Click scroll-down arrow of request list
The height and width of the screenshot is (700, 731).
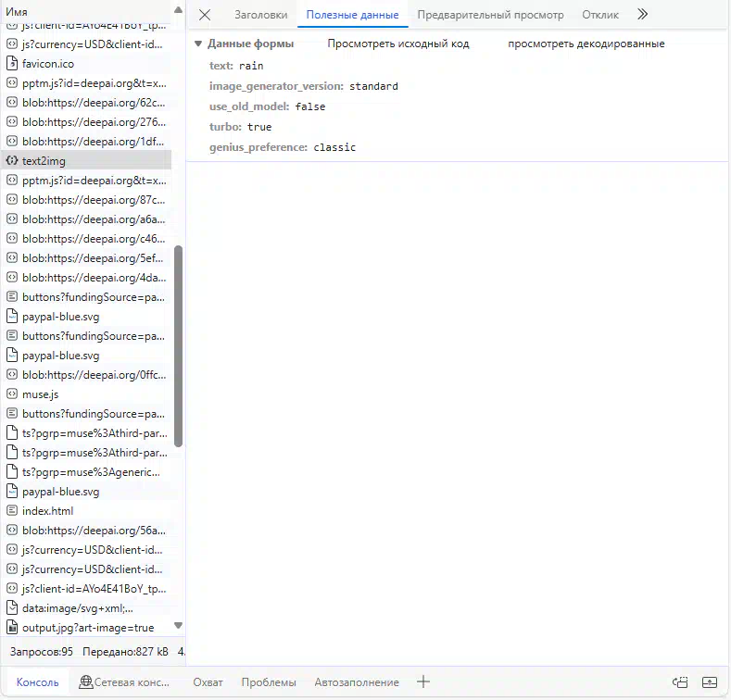pos(178,625)
